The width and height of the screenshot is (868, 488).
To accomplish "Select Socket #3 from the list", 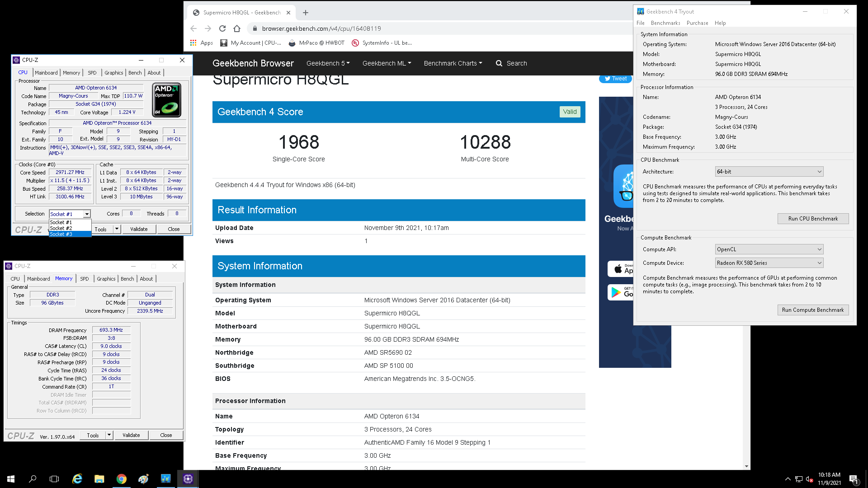I will (x=70, y=234).
